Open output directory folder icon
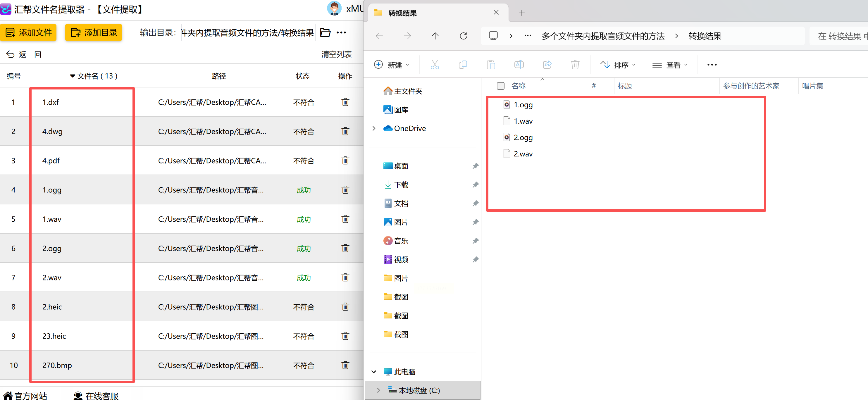868x400 pixels. (325, 33)
